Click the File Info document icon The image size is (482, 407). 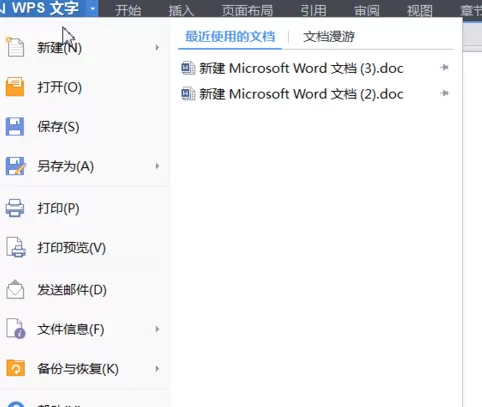(16, 329)
